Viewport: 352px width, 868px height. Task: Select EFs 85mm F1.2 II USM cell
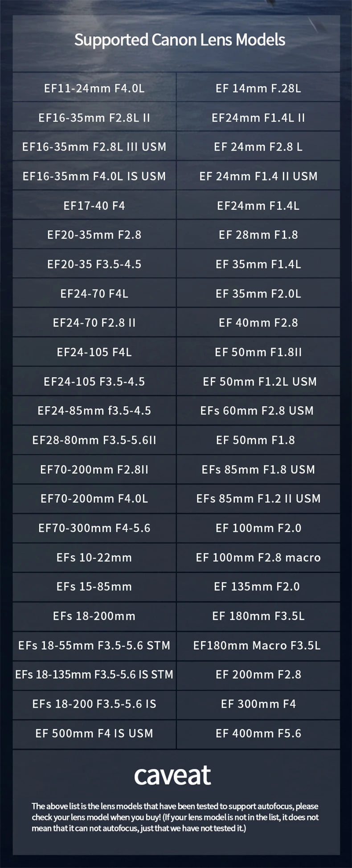258,498
